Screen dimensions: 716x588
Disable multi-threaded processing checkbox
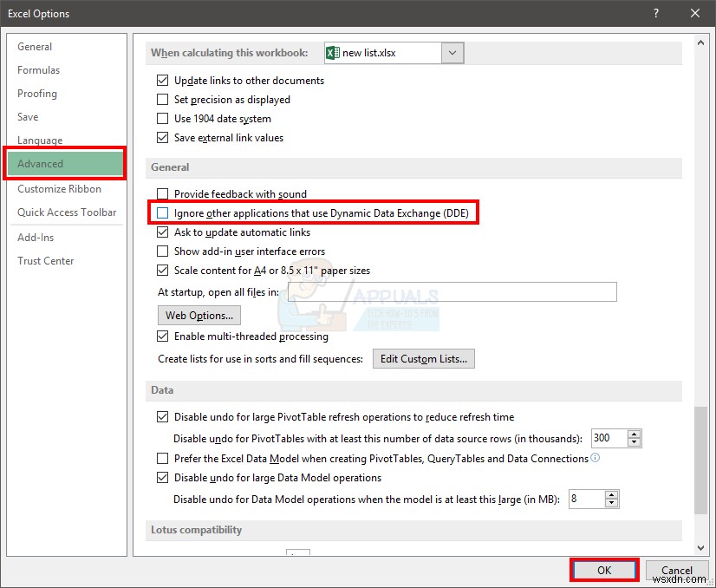[163, 336]
